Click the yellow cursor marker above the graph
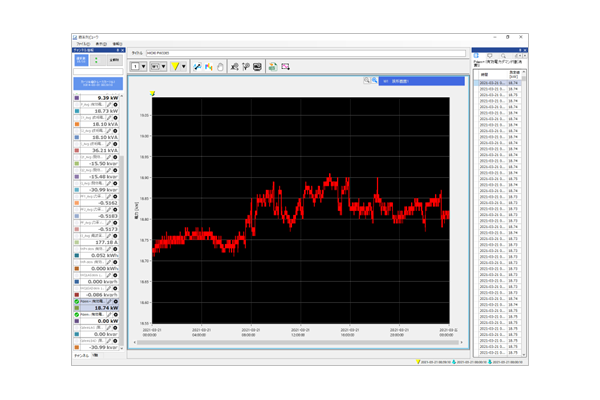 click(152, 93)
